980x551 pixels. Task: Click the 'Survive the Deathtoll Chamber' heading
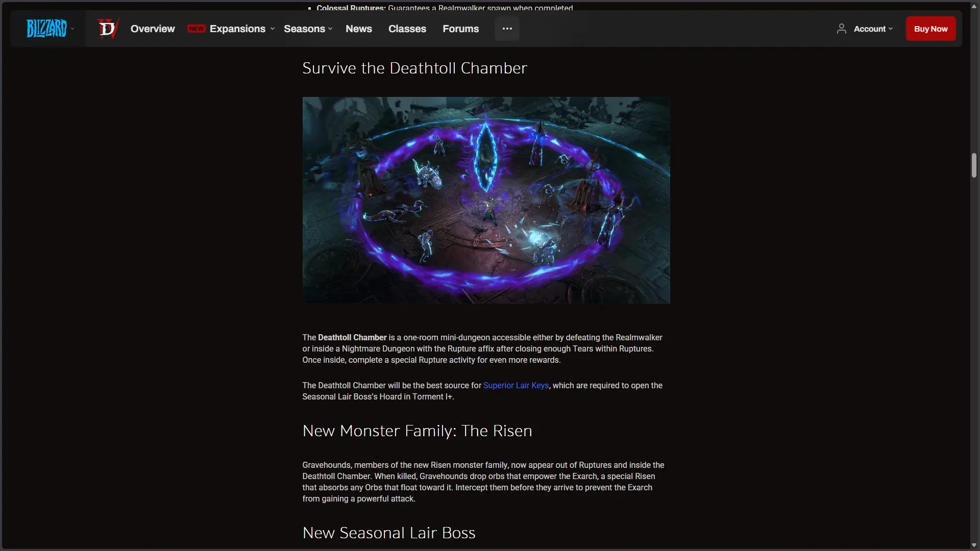coord(414,68)
